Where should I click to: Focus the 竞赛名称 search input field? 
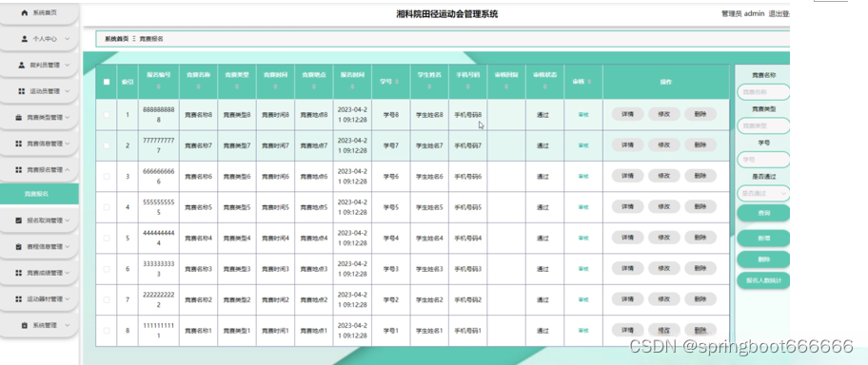(763, 92)
